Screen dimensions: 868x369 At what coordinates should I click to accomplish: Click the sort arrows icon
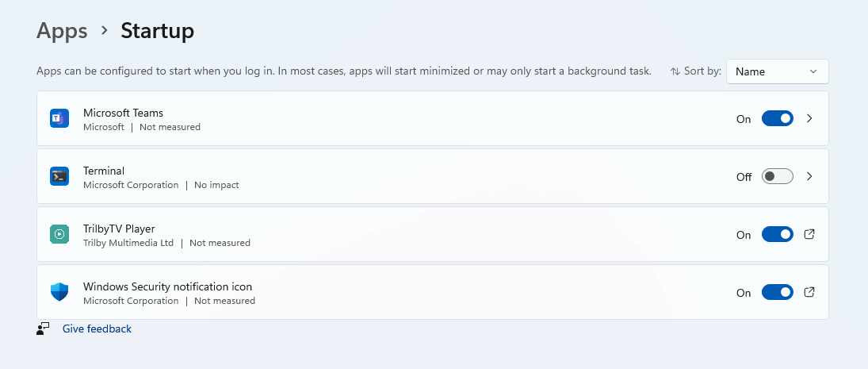point(675,71)
